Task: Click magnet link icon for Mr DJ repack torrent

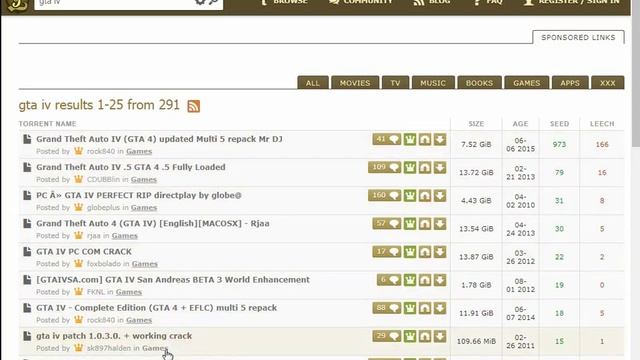Action: pos(425,140)
